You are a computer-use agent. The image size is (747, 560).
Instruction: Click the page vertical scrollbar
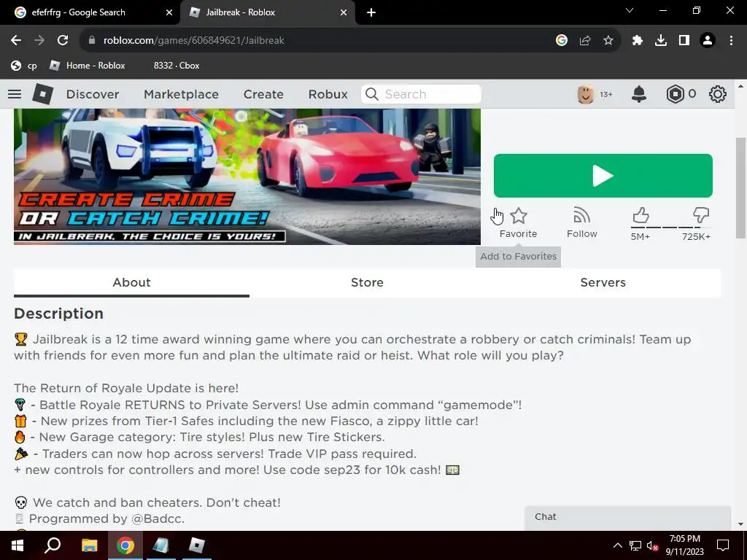(x=740, y=187)
